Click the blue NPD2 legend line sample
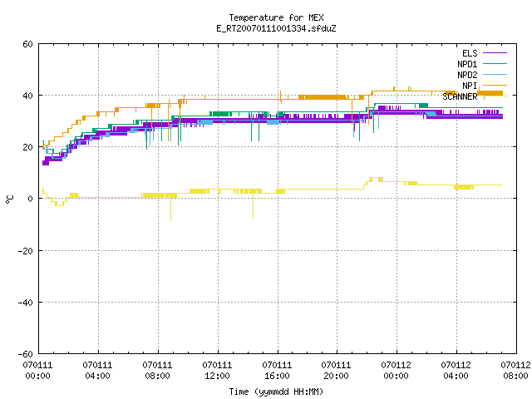This screenshot has height=399, width=532. [495, 75]
